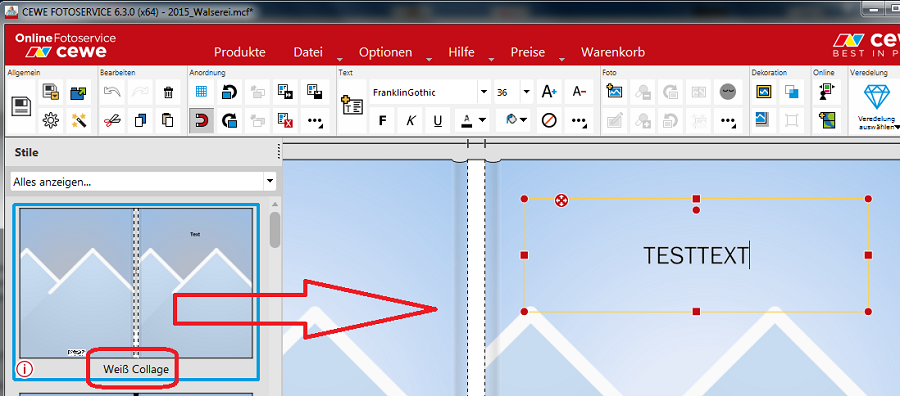
Task: Expand the 'Alles anzeigen...' style filter
Action: pyautogui.click(x=269, y=181)
